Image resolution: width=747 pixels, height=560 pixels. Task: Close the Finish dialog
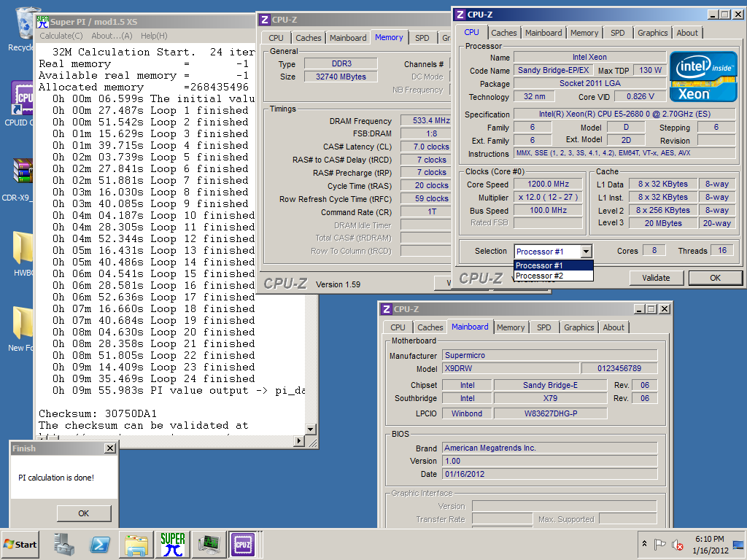(x=110, y=448)
